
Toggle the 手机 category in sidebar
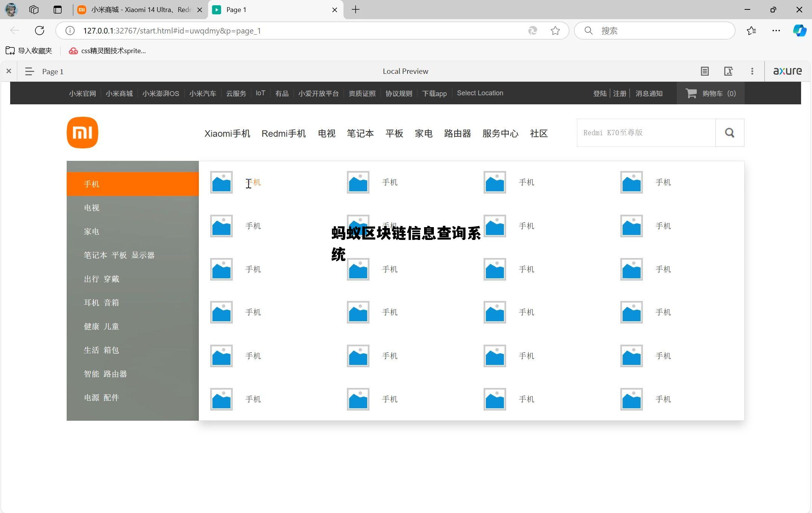[92, 184]
